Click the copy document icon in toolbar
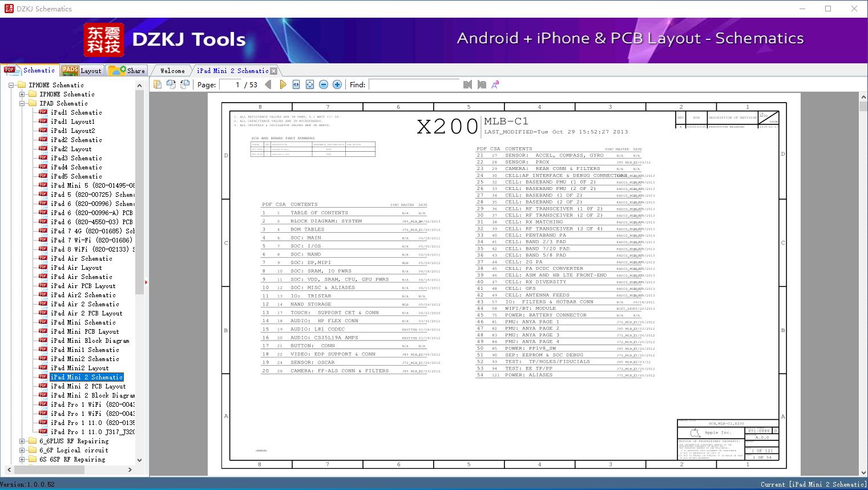This screenshot has height=490, width=868. (x=158, y=84)
